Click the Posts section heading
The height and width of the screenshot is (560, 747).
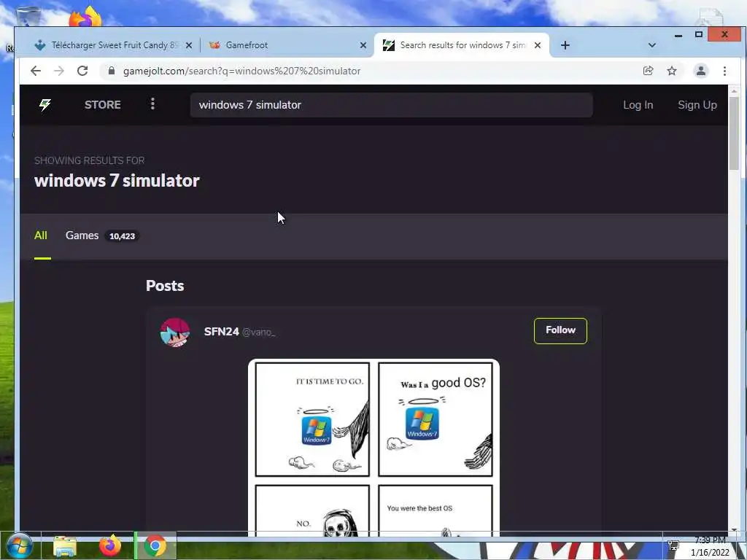[x=165, y=286]
